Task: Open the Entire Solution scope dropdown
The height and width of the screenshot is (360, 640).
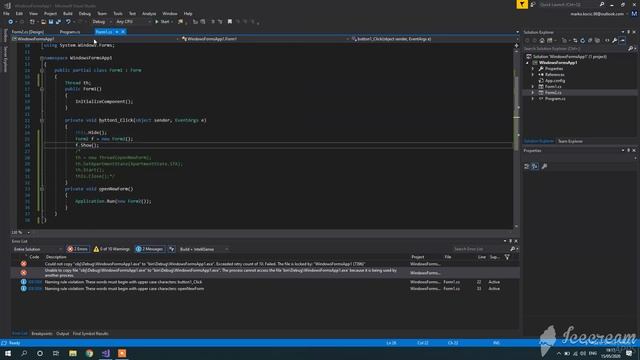Action: coord(37,249)
